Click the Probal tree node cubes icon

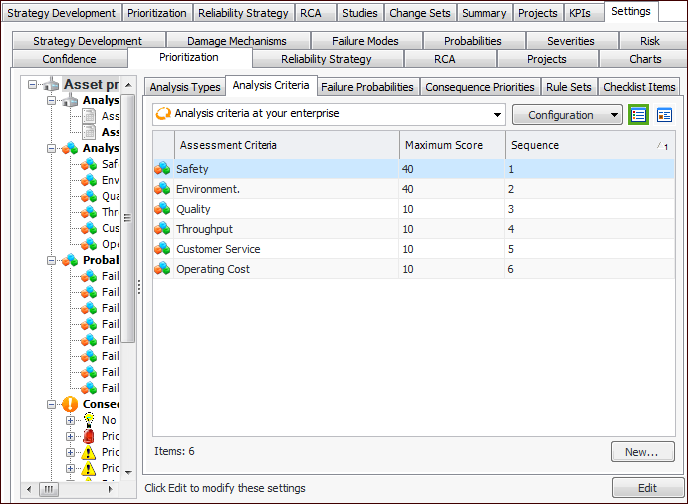point(70,260)
